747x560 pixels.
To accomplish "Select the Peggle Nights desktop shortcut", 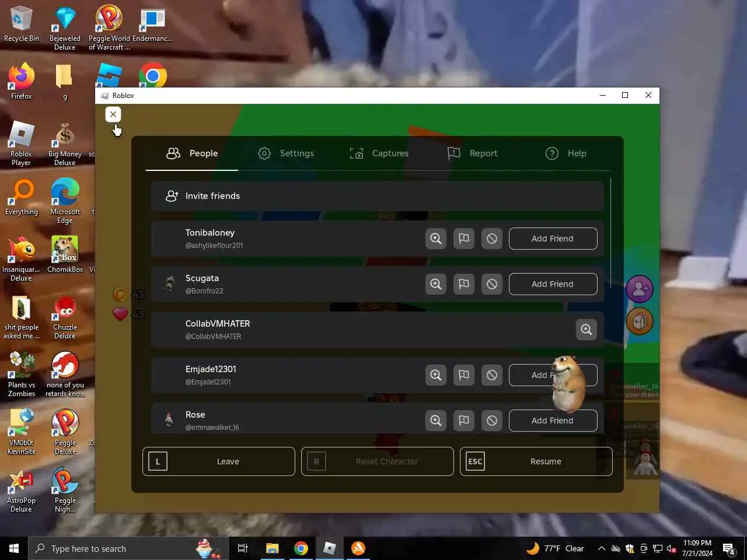I will pos(65,490).
